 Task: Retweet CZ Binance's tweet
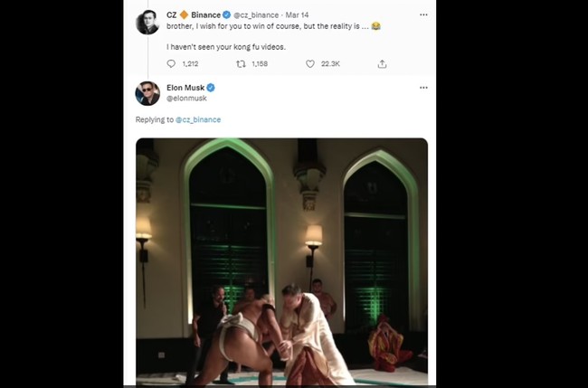pos(242,63)
